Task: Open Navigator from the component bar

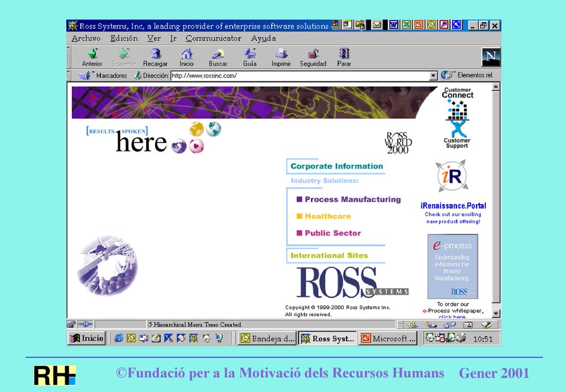Action: pos(412,325)
